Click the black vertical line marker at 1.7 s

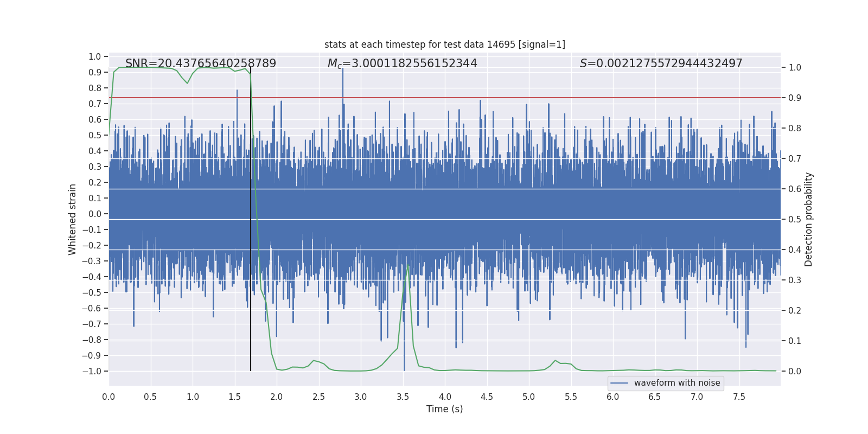pyautogui.click(x=251, y=219)
